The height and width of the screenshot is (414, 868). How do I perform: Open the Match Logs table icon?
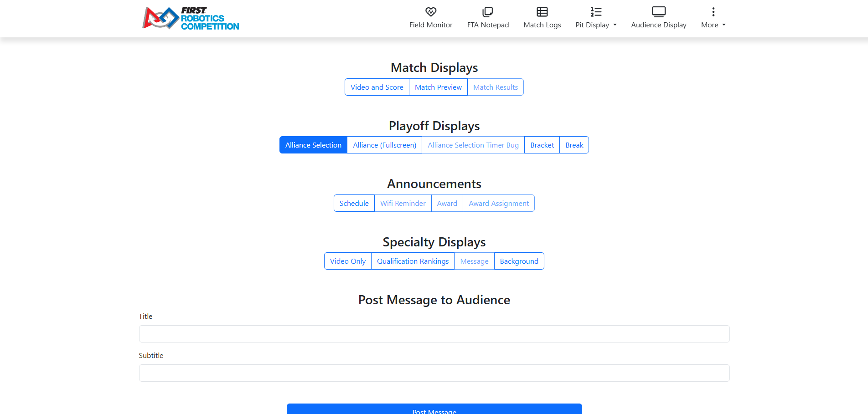(x=542, y=12)
